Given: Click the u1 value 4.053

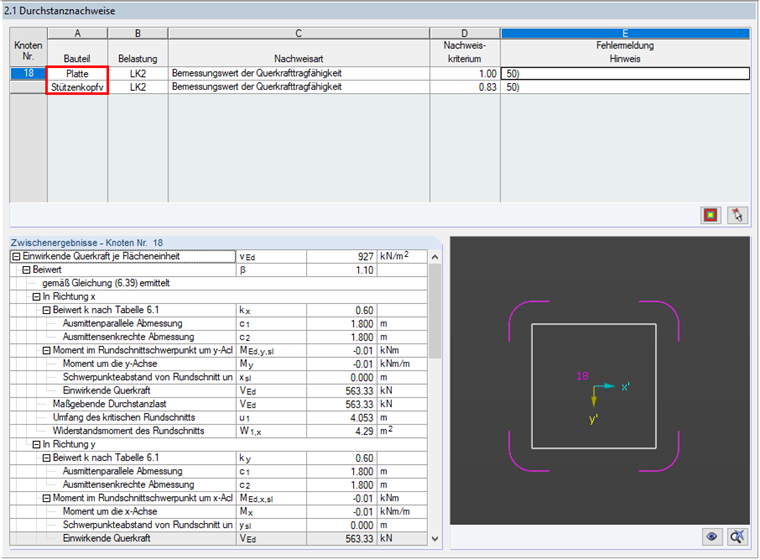Looking at the screenshot, I should (342, 418).
